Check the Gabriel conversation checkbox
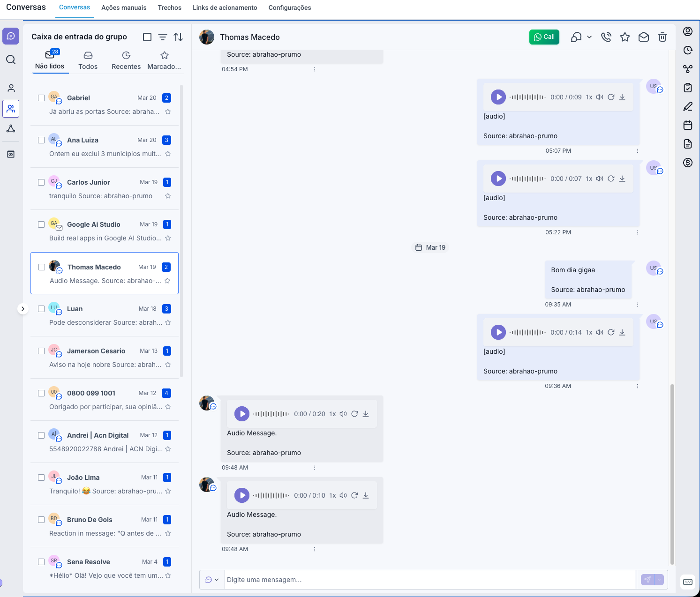 41,98
